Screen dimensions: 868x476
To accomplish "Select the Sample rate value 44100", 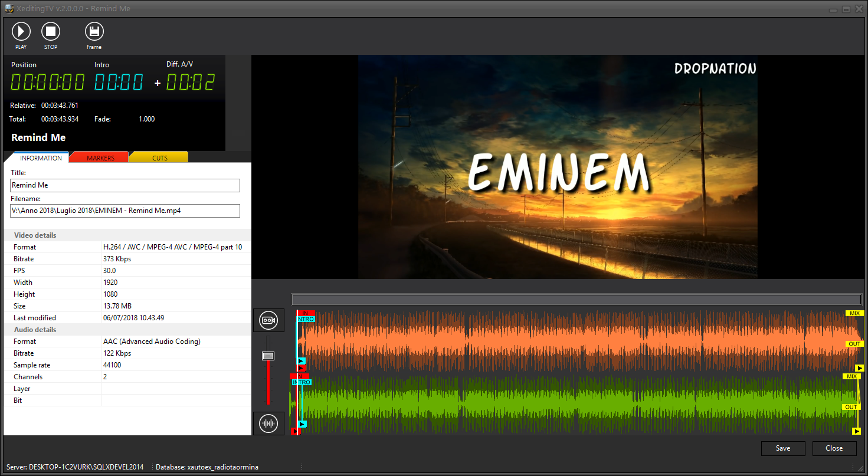I will [x=112, y=365].
